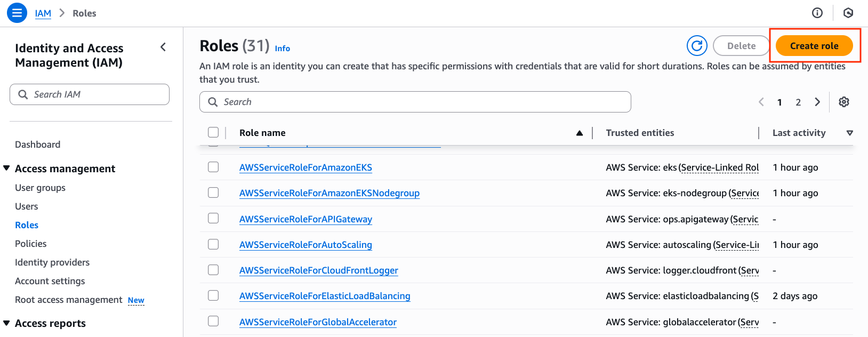868x337 pixels.
Task: Tick AWSServiceRoleForAPIGateway checkbox
Action: (x=213, y=218)
